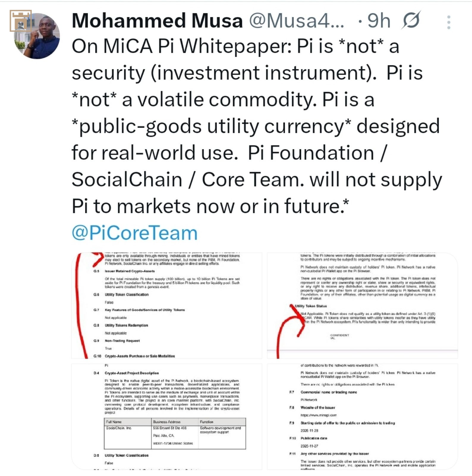Click the SocialChain, Inc. address table
The height and width of the screenshot is (476, 472).
(175, 433)
